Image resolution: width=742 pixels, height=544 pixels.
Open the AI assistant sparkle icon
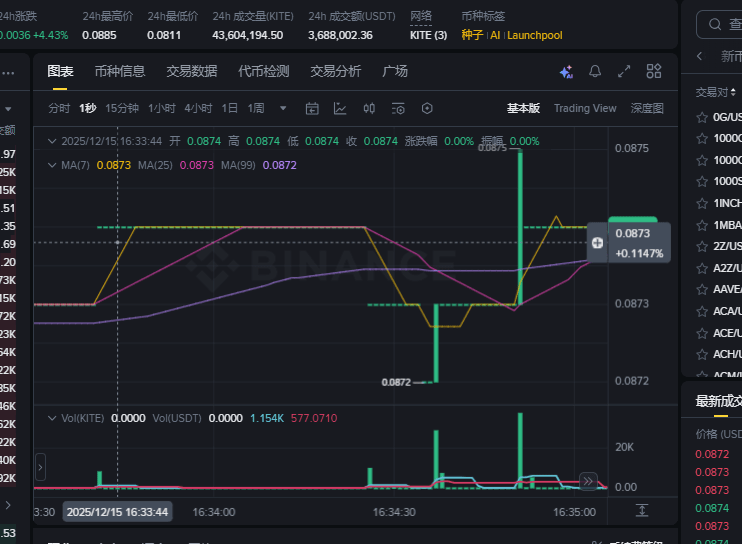(566, 71)
